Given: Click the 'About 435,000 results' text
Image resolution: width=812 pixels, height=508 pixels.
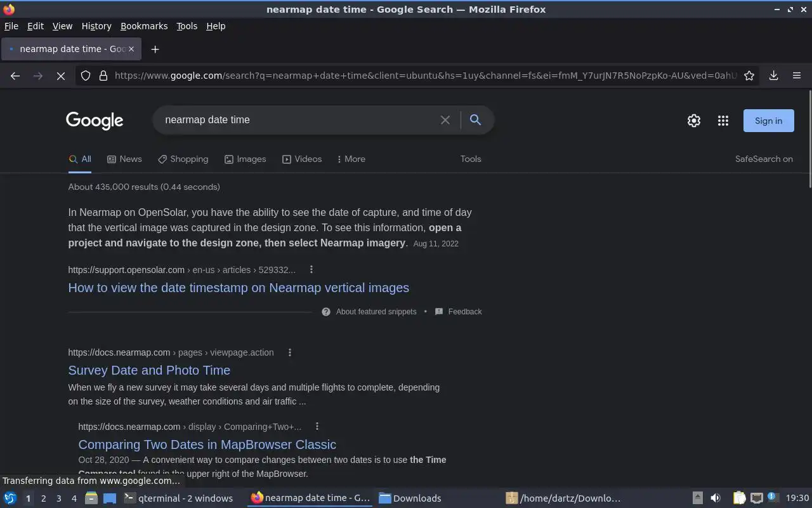Looking at the screenshot, I should 144,187.
